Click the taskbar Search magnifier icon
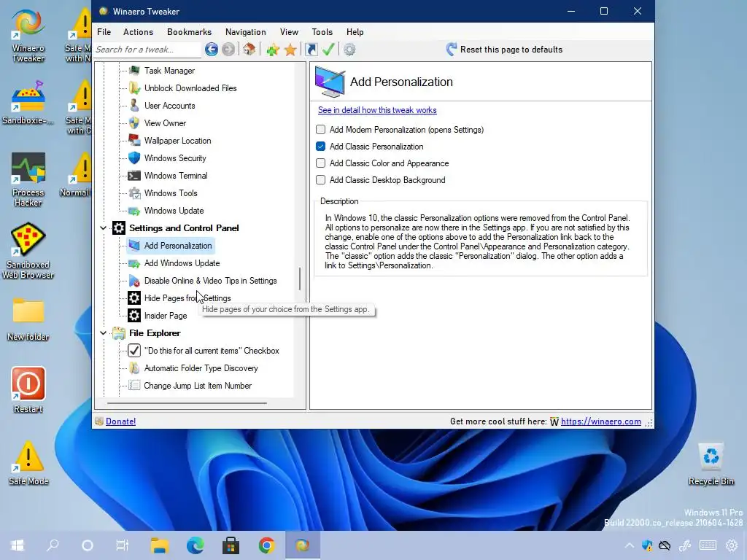 click(x=53, y=545)
